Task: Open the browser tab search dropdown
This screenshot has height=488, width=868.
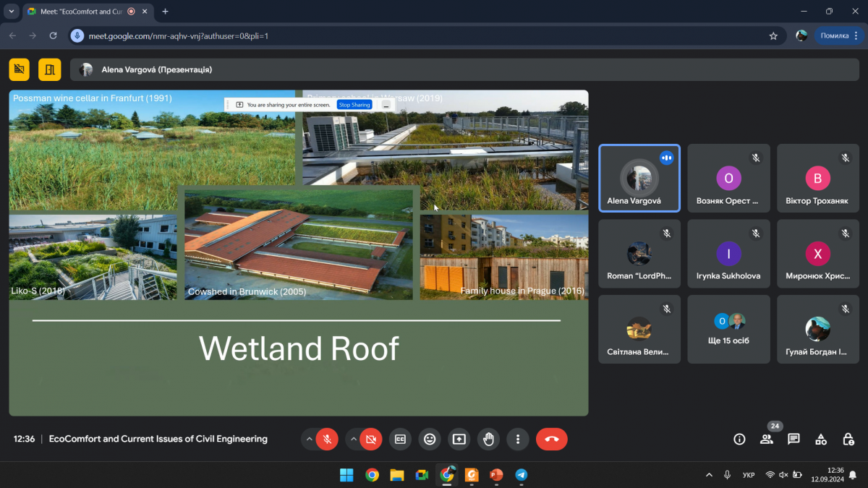Action: [11, 12]
